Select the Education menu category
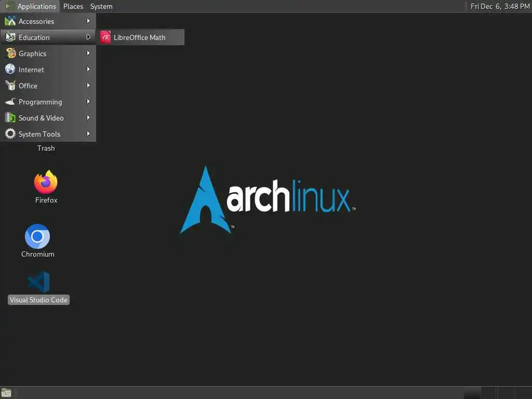This screenshot has height=399, width=532. pos(48,37)
